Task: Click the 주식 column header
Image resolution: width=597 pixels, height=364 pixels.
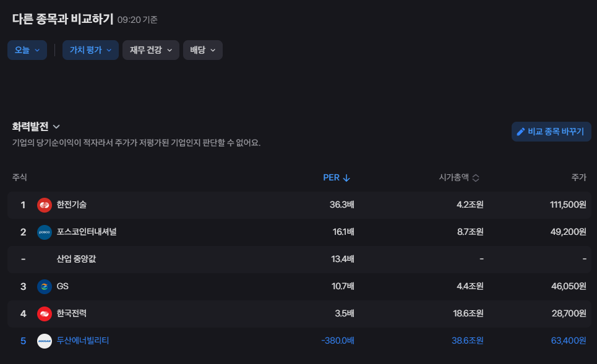Action: click(19, 177)
